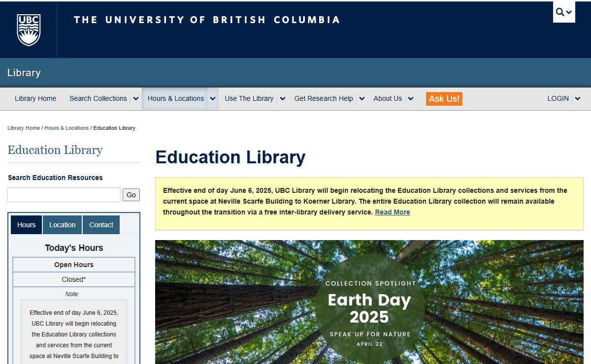Focus the Search Education Resources input field

(64, 195)
